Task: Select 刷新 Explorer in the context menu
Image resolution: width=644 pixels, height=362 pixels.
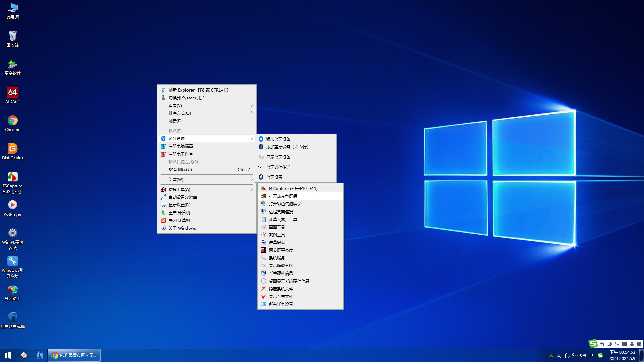Action: pos(207,90)
